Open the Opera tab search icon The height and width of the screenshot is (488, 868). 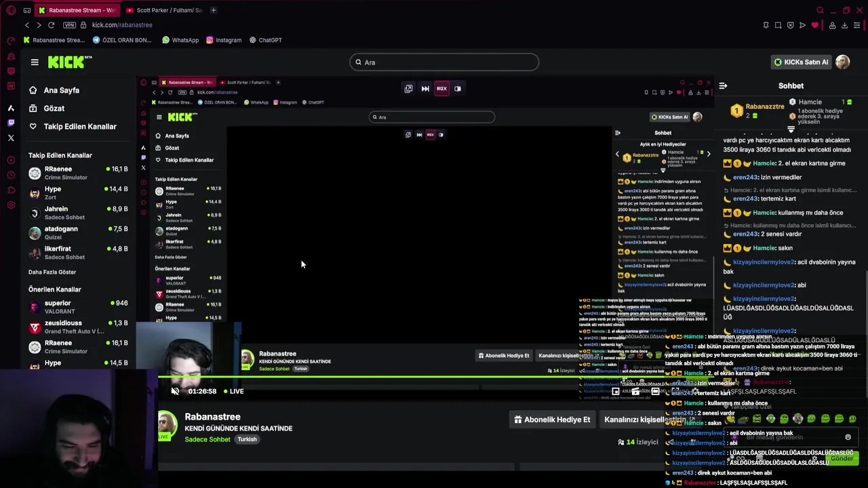pos(820,10)
